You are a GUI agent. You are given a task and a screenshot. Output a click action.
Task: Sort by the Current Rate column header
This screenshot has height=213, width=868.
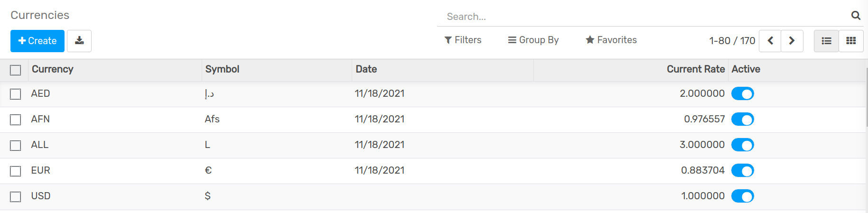pos(695,69)
